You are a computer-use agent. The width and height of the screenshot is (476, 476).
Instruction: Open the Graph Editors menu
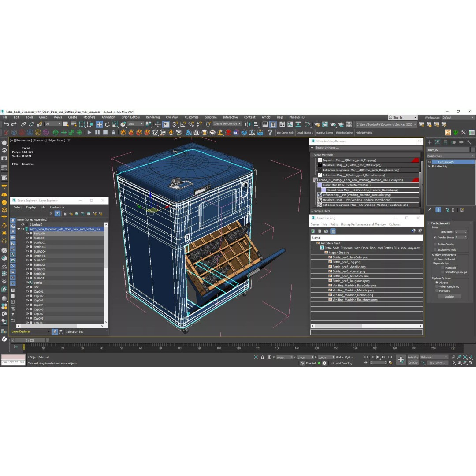tap(130, 117)
